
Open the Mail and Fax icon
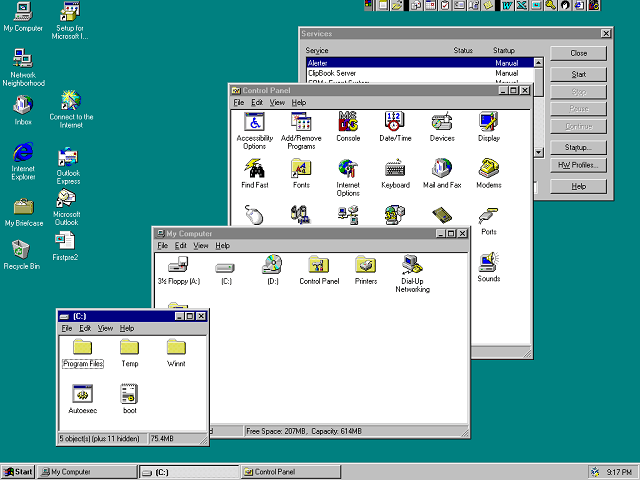[442, 173]
